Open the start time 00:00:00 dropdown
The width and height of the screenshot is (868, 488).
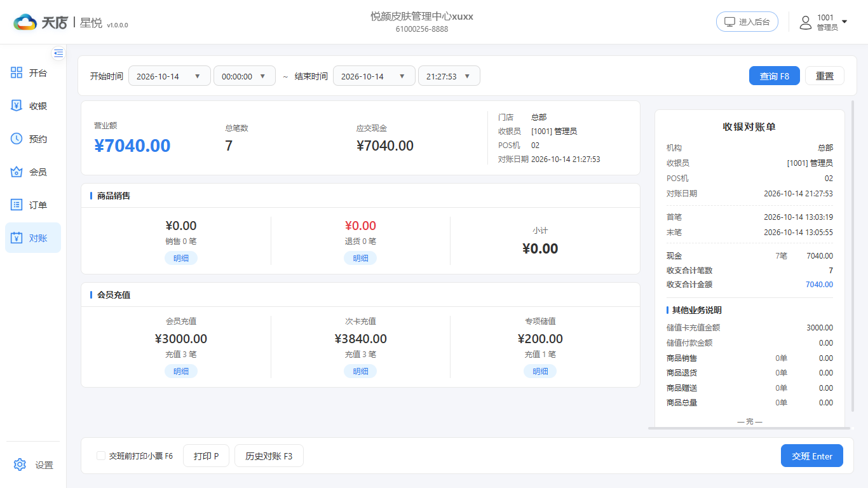pos(245,76)
